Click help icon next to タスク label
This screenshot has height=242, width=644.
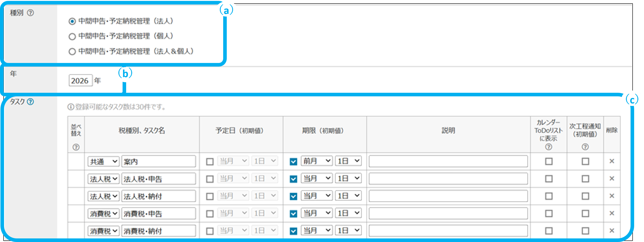coord(30,102)
